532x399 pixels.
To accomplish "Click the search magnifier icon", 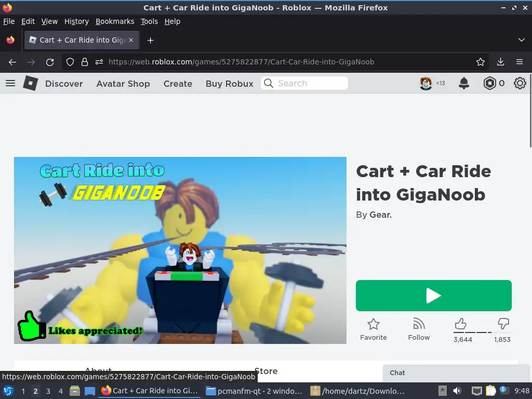I will [269, 83].
